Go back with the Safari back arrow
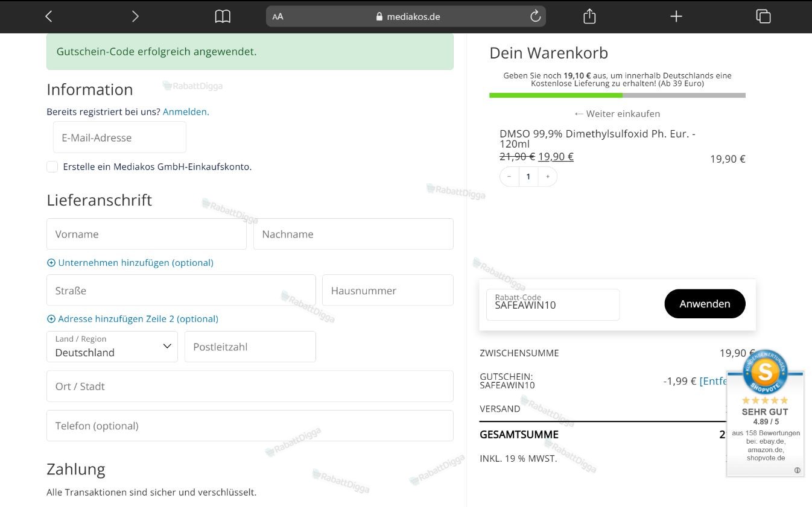 coord(49,16)
